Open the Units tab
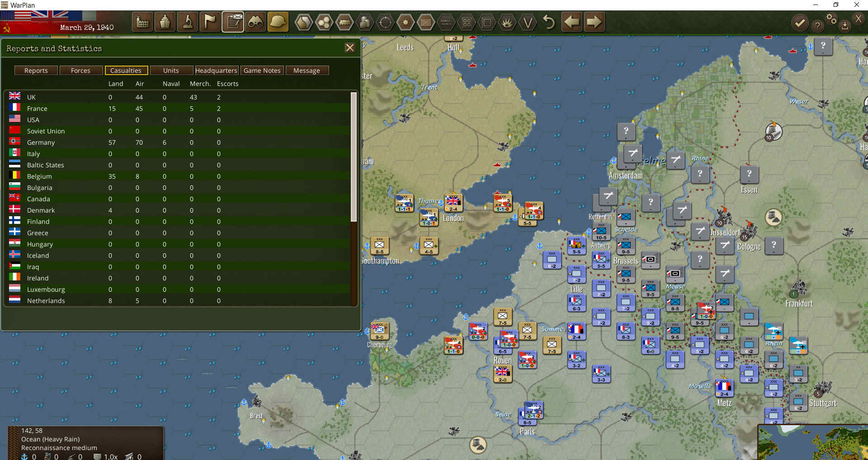868x460 pixels. pos(171,71)
